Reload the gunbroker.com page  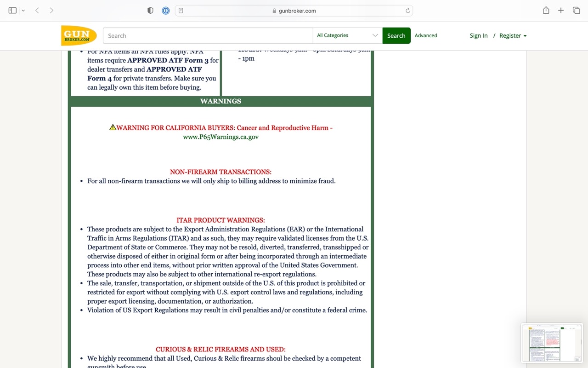pyautogui.click(x=407, y=11)
